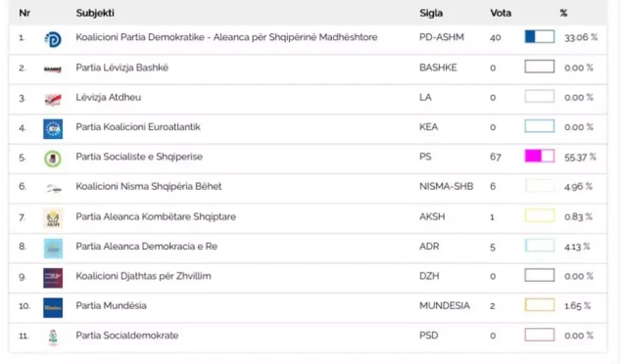The height and width of the screenshot is (364, 627).
Task: Select the Partia Lëvizja Bashkë logo
Action: [x=53, y=69]
